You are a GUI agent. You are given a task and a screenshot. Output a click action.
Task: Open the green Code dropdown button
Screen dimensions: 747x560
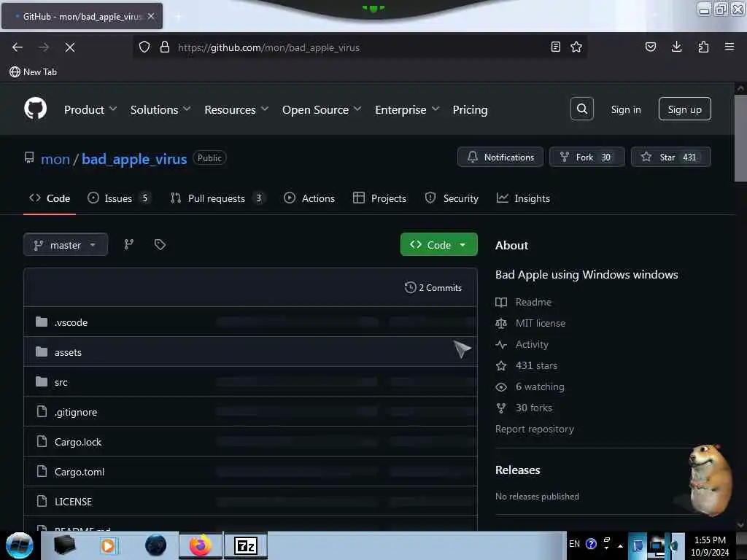[x=438, y=245]
